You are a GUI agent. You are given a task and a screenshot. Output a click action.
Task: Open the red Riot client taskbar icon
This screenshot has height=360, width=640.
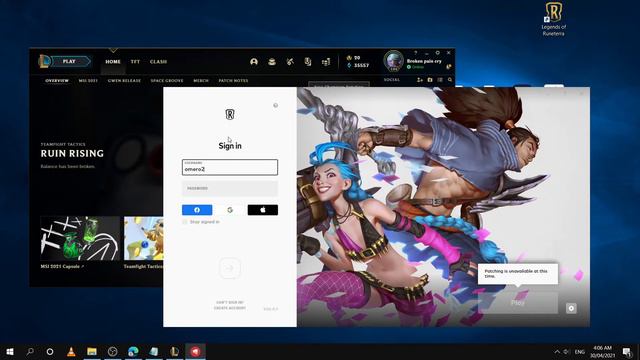point(196,351)
